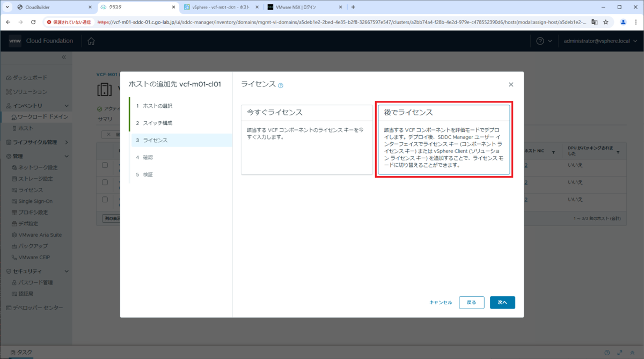The image size is (644, 359).
Task: Switch to VMware NSX login tab
Action: pos(304,7)
